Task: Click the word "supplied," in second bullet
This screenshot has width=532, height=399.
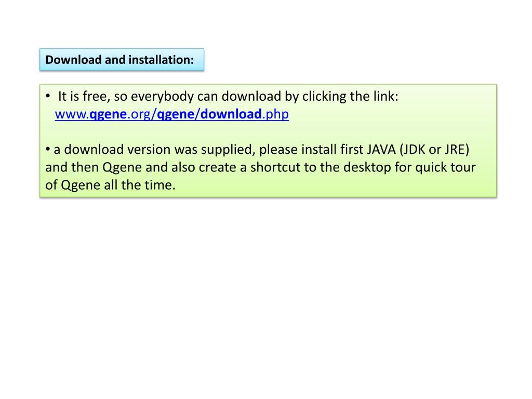Action: tap(233, 150)
